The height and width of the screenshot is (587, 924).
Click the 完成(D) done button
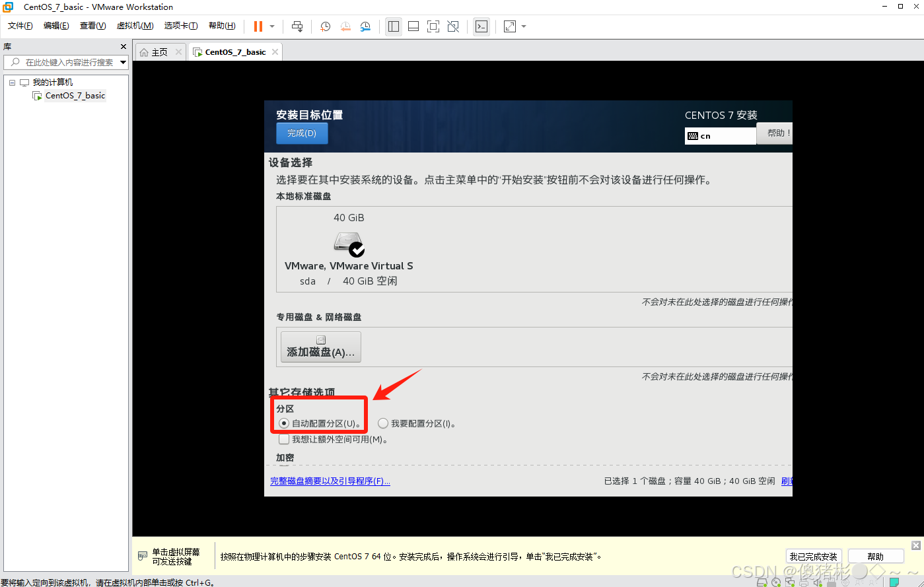pyautogui.click(x=302, y=133)
